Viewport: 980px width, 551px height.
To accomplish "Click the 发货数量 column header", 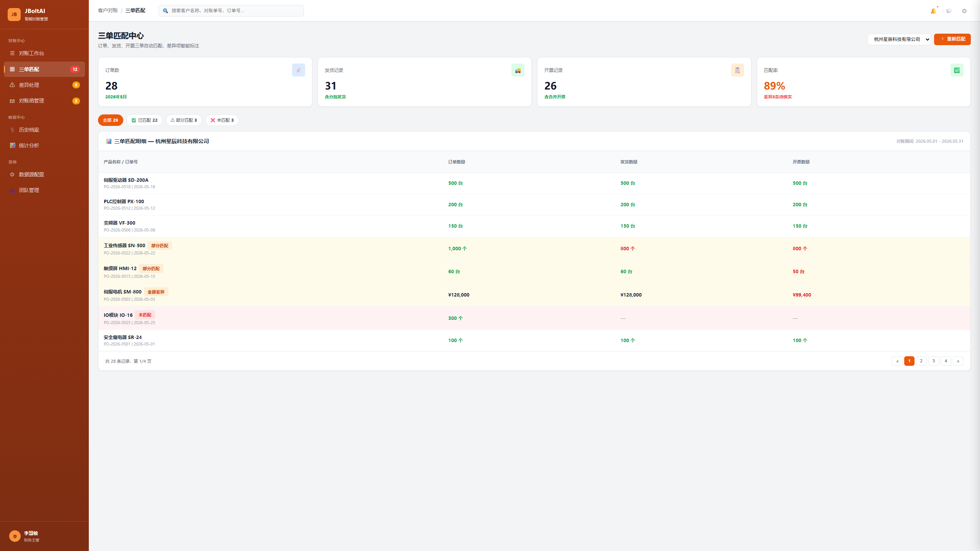I will point(629,162).
